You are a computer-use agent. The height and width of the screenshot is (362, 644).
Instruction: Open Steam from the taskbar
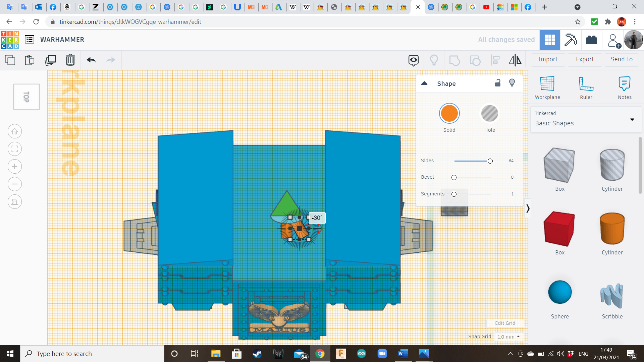click(x=257, y=354)
